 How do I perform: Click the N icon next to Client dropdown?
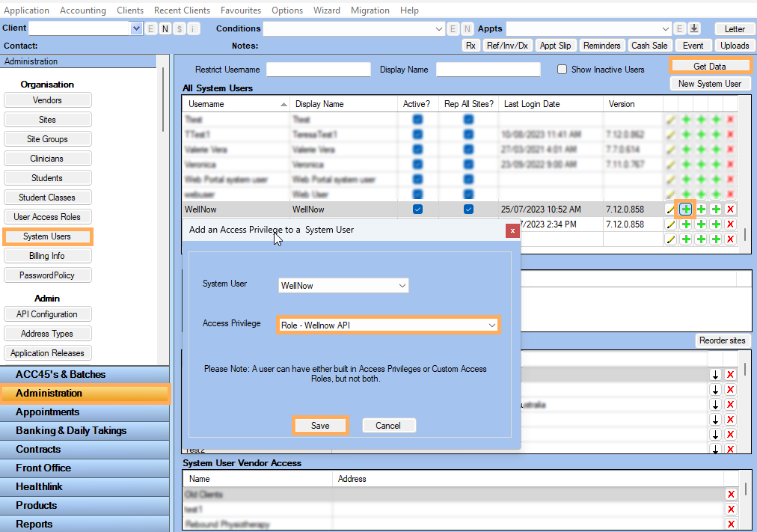tap(165, 28)
